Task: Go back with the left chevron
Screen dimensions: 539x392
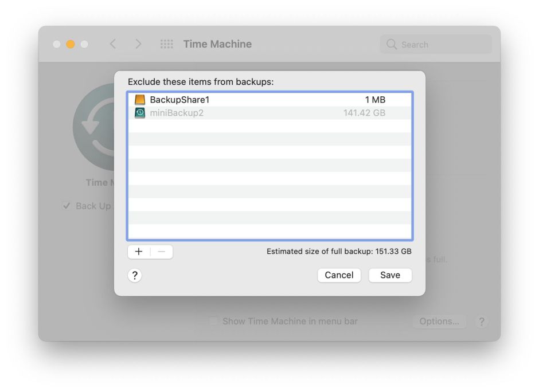Action: 113,44
